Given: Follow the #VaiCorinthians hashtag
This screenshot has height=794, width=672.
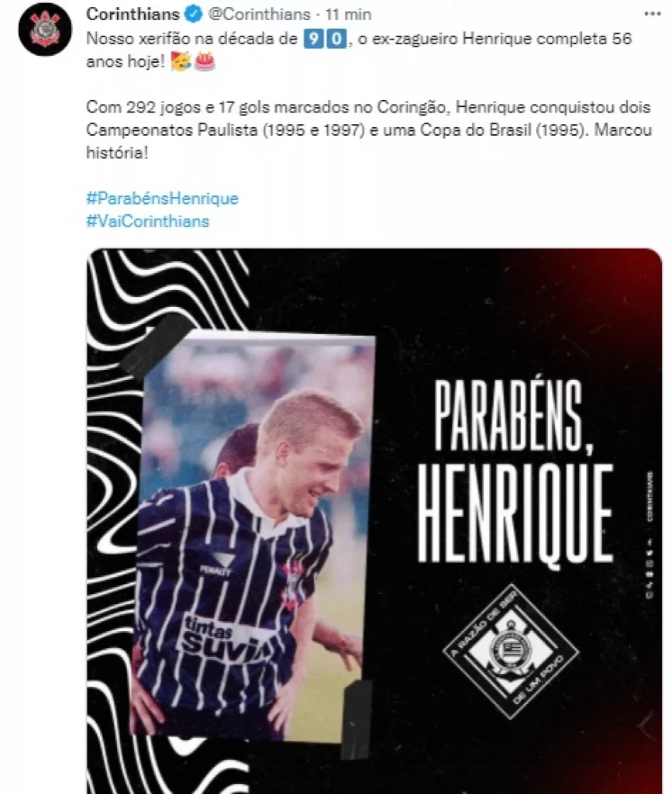Looking at the screenshot, I should coord(147,221).
